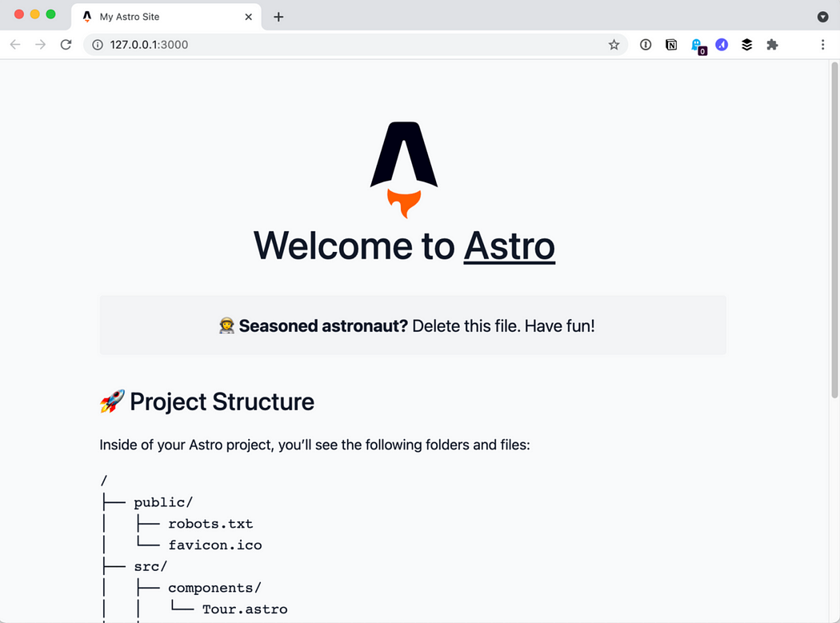Open the ghost extension with 0 badge
The width and height of the screenshot is (840, 623).
(698, 46)
